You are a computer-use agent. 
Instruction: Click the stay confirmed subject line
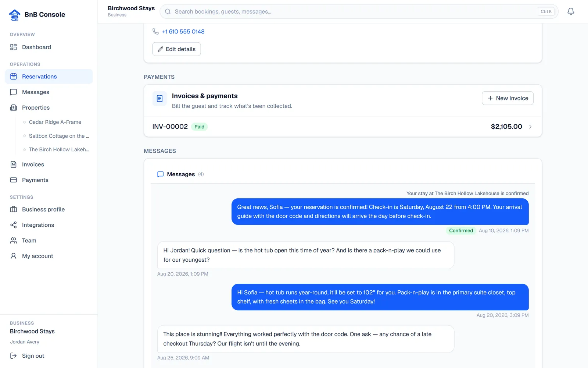(x=467, y=193)
